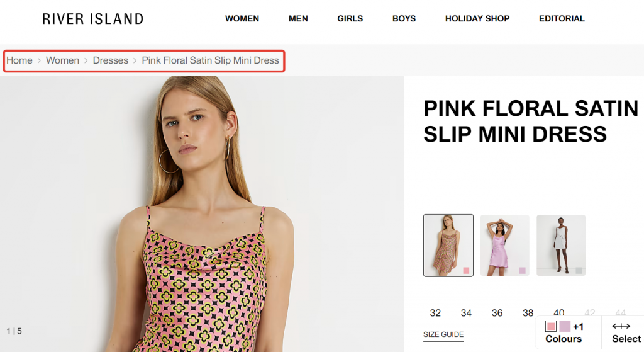View the white dress colour thumbnail
Viewport: 644px width, 352px height.
point(561,246)
